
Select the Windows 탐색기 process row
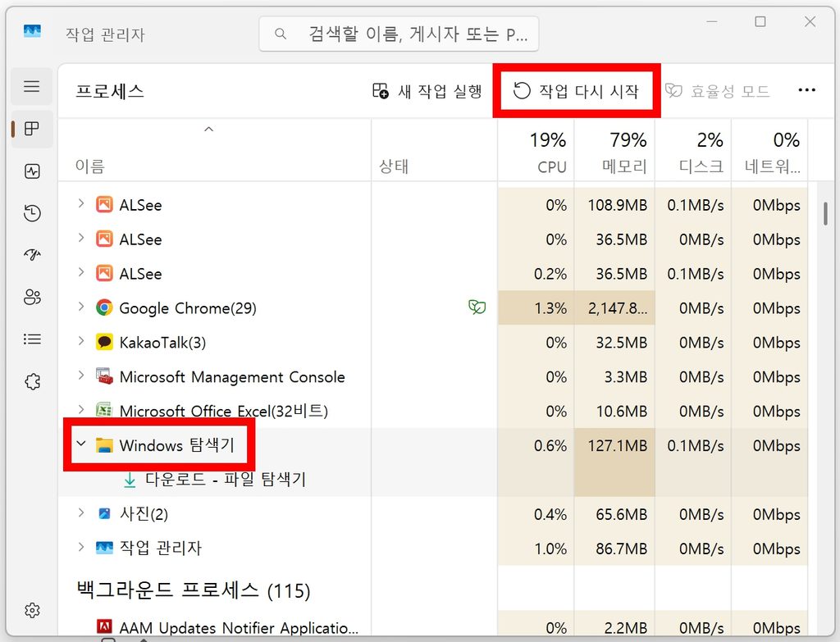click(x=433, y=445)
